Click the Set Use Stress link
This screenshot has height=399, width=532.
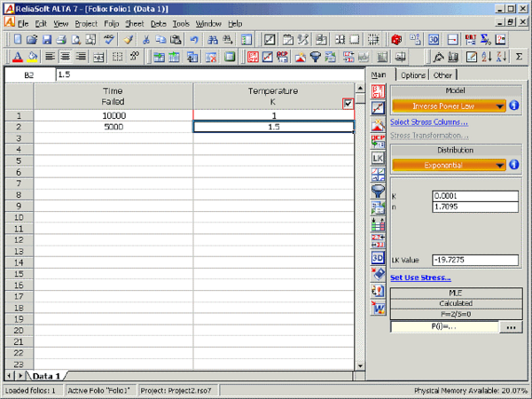tap(420, 278)
